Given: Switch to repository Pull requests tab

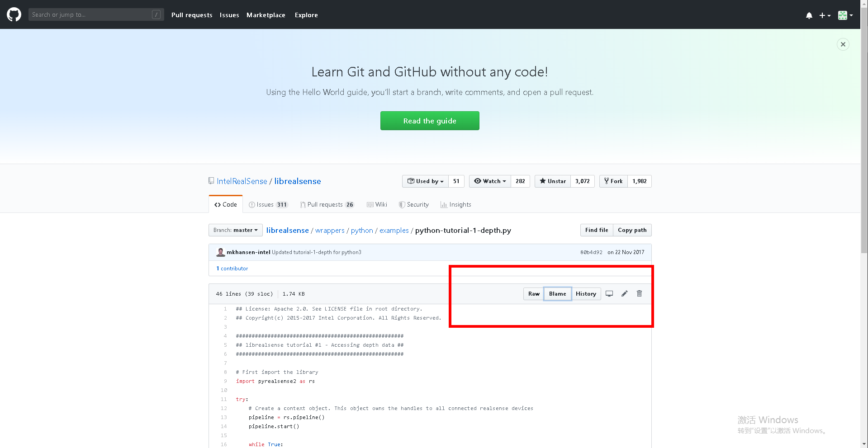Looking at the screenshot, I should 327,204.
